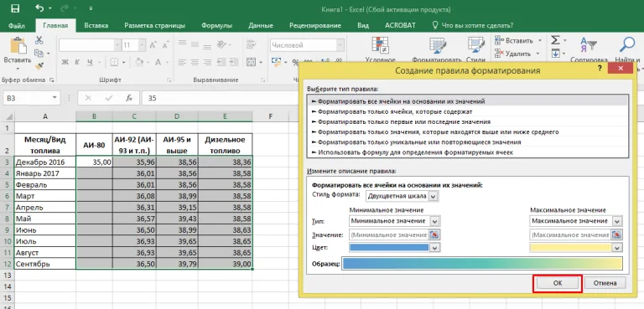Viewport: 644px width, 309px height.
Task: Expand the Name Box dropdown
Action: tap(55, 98)
